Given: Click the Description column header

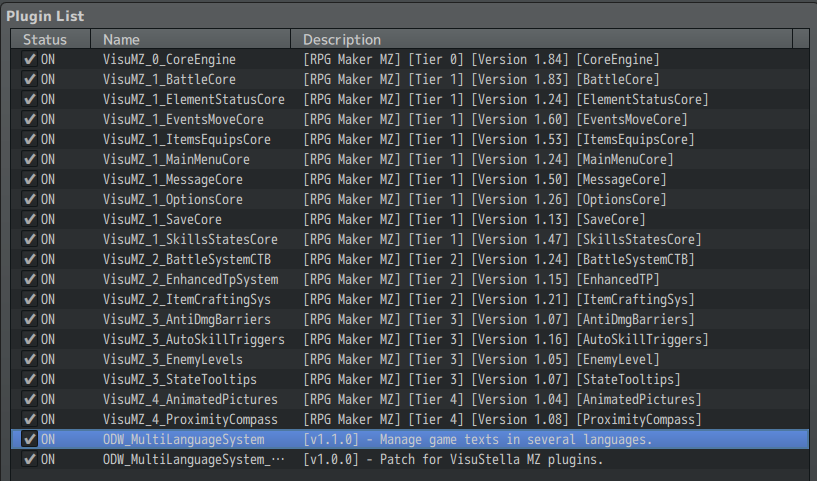Looking at the screenshot, I should pos(541,39).
